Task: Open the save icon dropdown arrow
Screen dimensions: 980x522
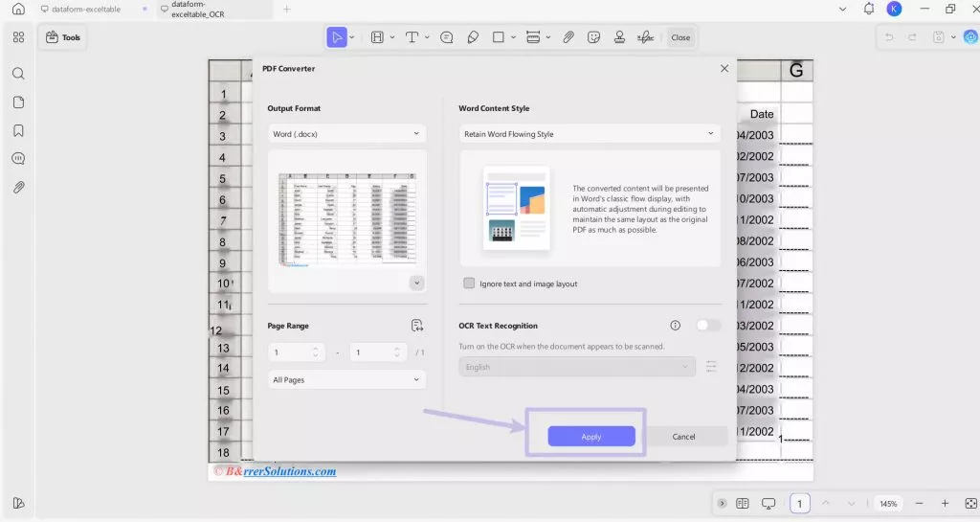Action: coord(953,37)
